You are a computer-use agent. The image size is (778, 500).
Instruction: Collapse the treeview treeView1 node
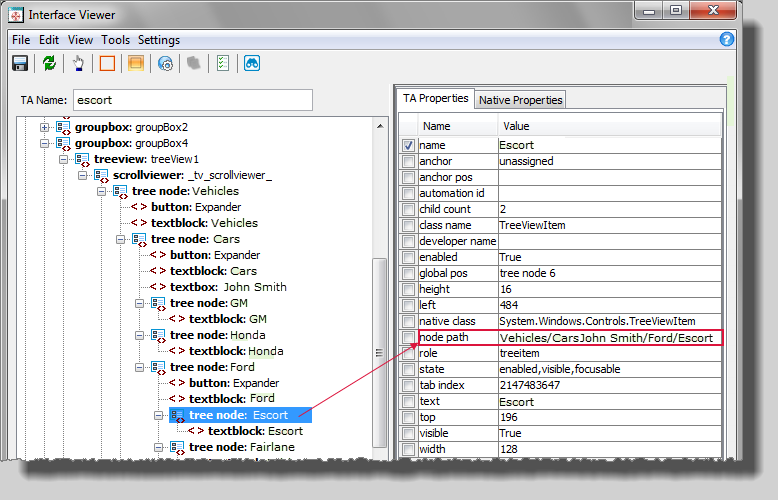(64, 159)
